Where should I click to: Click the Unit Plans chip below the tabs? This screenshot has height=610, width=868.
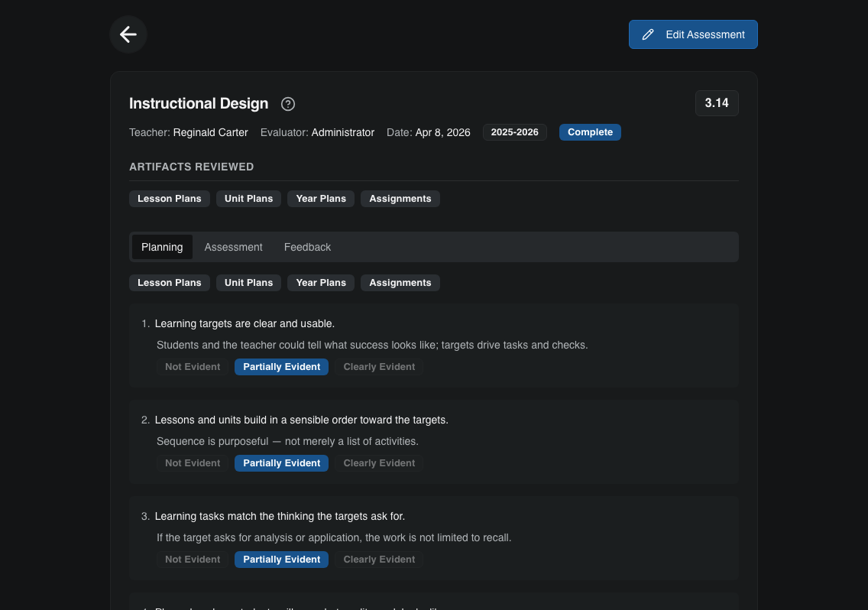click(248, 283)
